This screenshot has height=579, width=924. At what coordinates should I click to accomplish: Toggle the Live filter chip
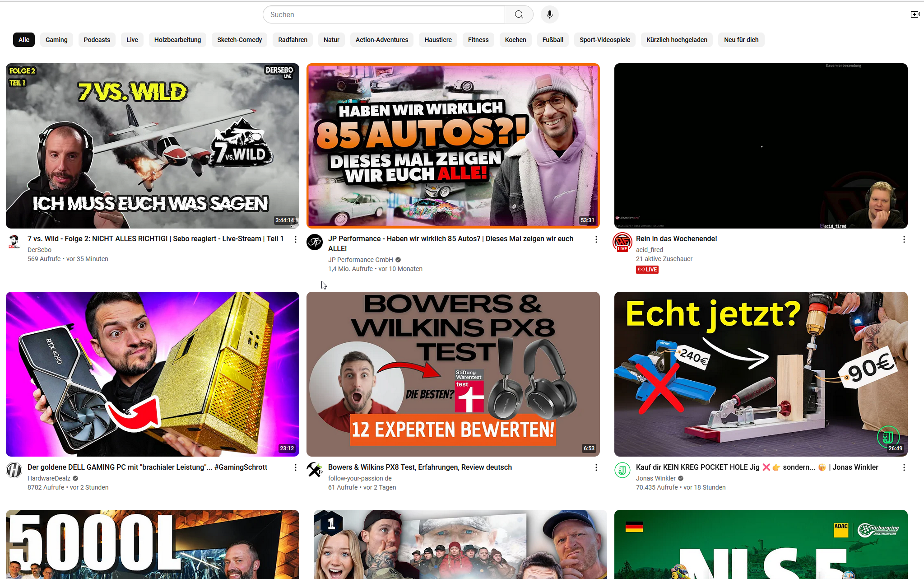coord(132,40)
